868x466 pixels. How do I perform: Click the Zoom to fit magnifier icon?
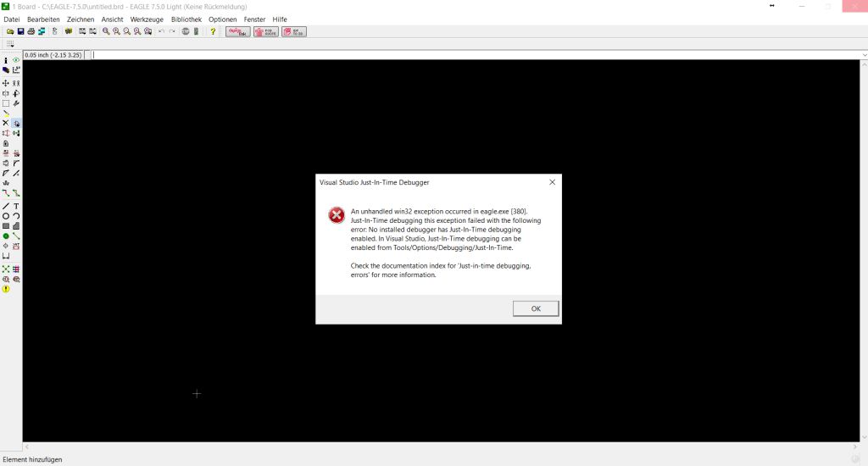point(106,31)
